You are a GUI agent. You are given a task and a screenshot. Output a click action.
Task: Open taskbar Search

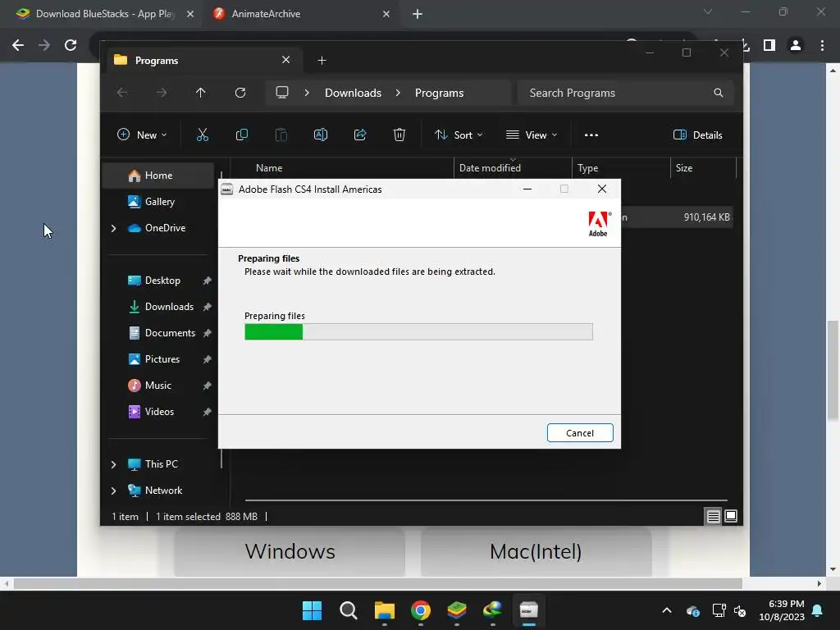(x=348, y=610)
